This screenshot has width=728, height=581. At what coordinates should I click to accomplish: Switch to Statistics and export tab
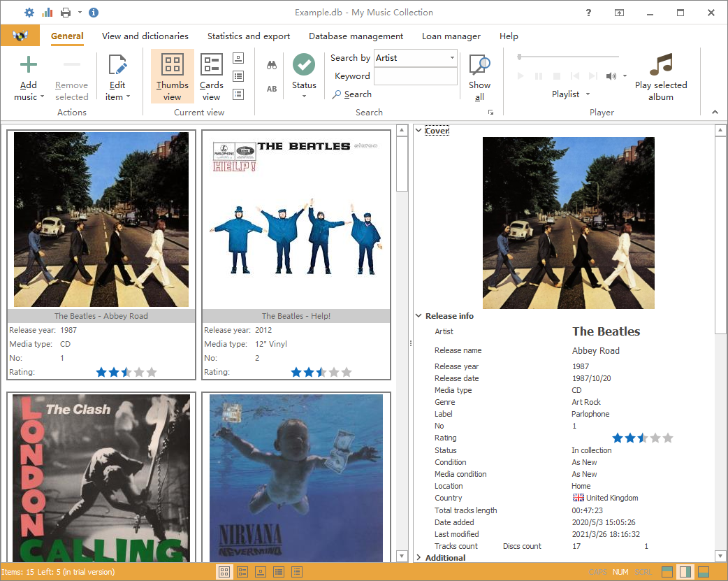pos(248,36)
